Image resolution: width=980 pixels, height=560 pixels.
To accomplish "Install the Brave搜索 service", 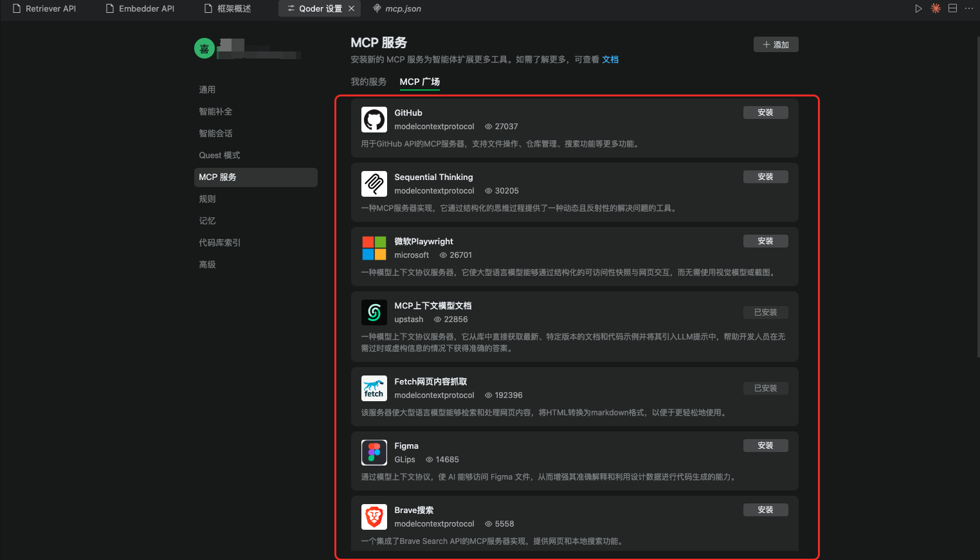I will [x=765, y=510].
